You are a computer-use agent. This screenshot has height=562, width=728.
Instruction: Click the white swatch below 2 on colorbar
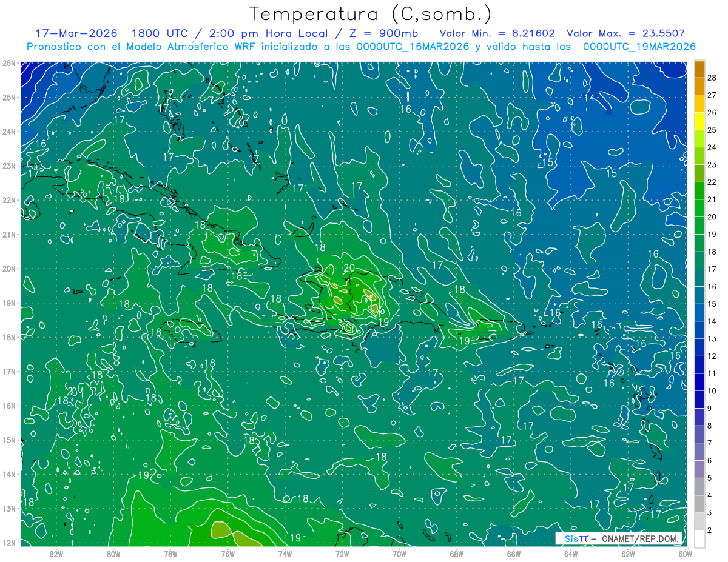coord(699,538)
